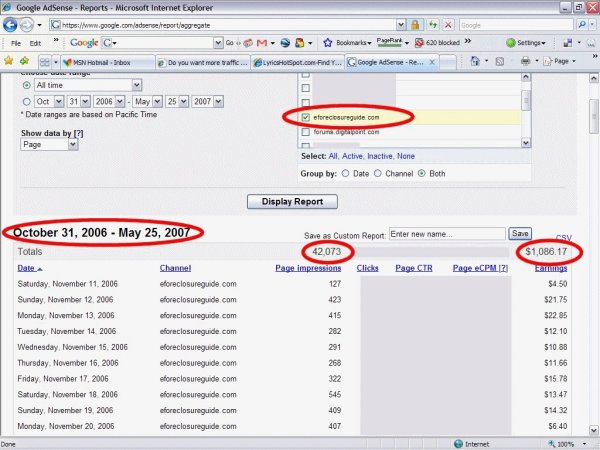Open the Edit menu

(x=35, y=43)
